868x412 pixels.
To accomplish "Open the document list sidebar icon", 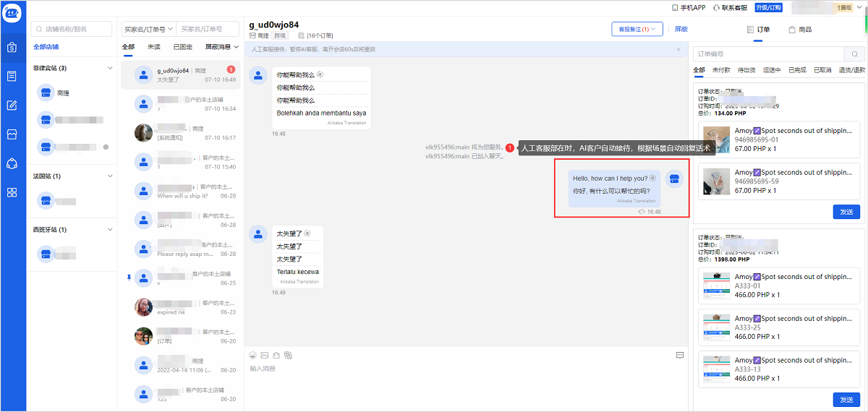I will coord(12,76).
